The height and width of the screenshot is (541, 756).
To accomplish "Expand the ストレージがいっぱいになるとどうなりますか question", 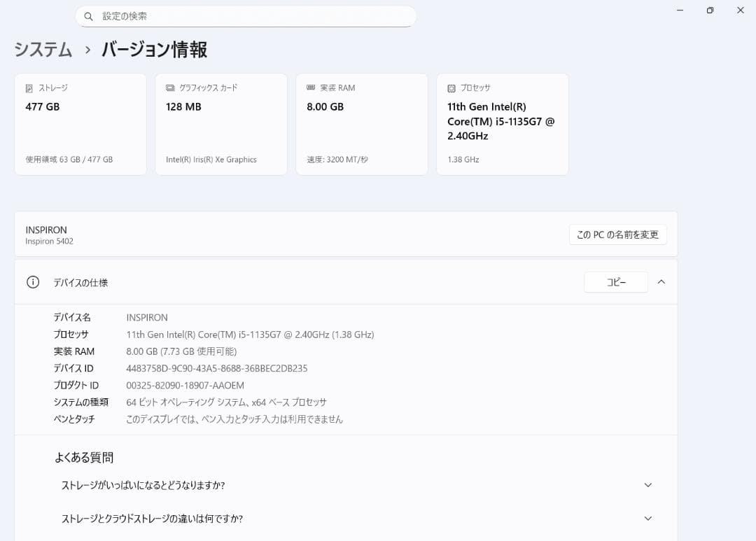I will (x=647, y=484).
